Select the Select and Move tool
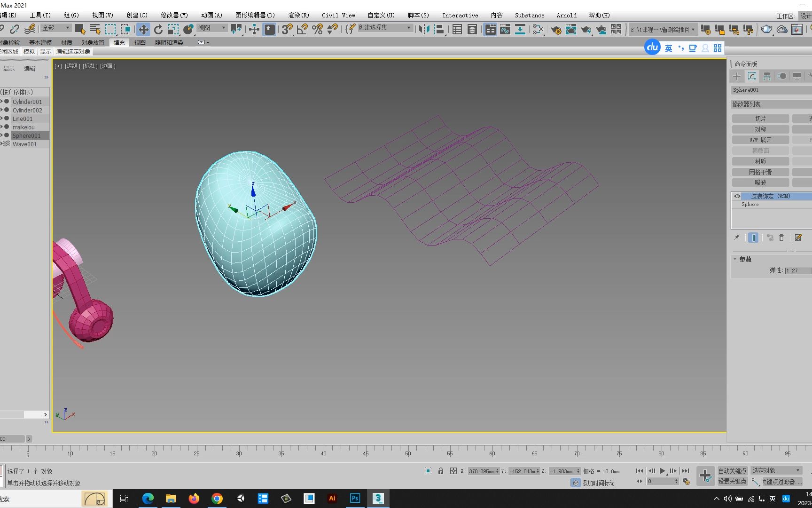The height and width of the screenshot is (508, 812). coord(143,29)
